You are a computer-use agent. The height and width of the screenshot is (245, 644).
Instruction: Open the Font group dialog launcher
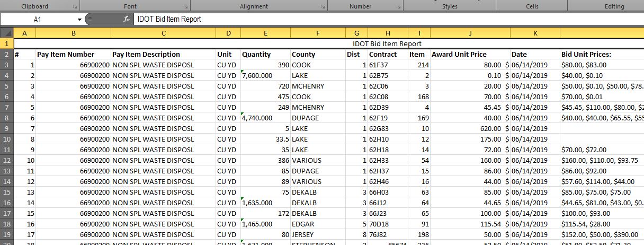coord(185,7)
